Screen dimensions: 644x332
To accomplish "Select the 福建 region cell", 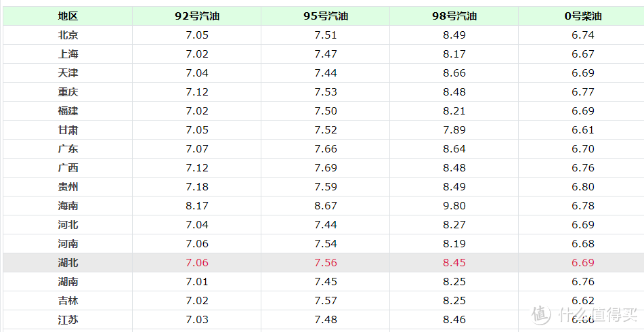I will [x=68, y=111].
